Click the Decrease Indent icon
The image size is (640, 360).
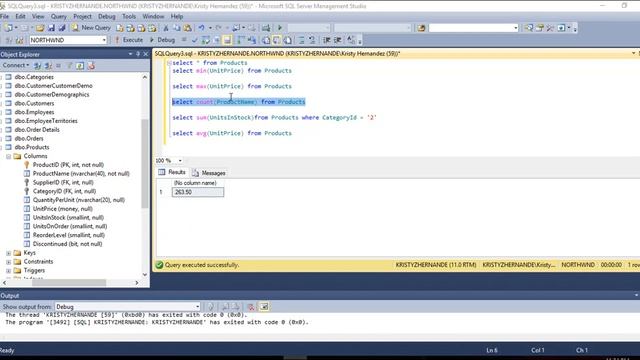(327, 40)
